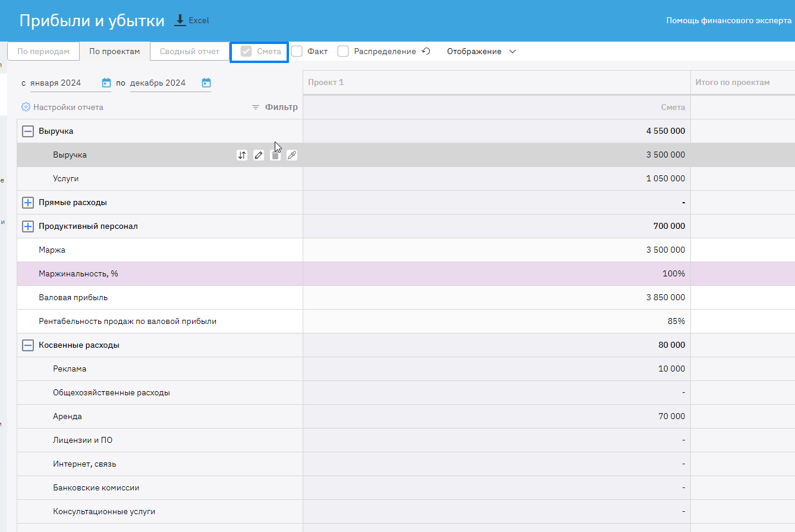Click Помощь финансового эксперта link
The width and height of the screenshot is (795, 532).
tap(728, 21)
